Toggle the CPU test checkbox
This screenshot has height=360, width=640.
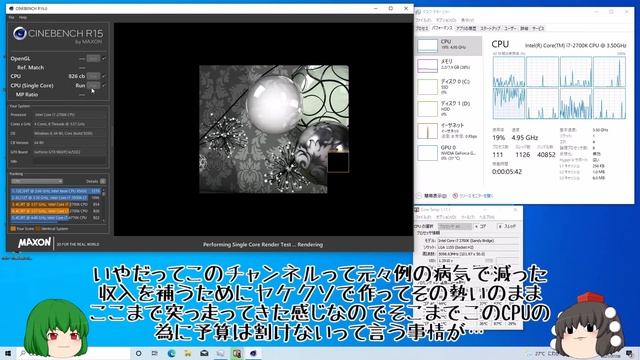tap(104, 76)
